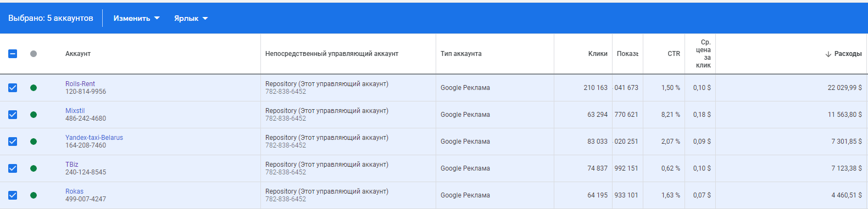Image resolution: width=868 pixels, height=209 pixels.
Task: Click the average cost 0,07 $
Action: (702, 195)
